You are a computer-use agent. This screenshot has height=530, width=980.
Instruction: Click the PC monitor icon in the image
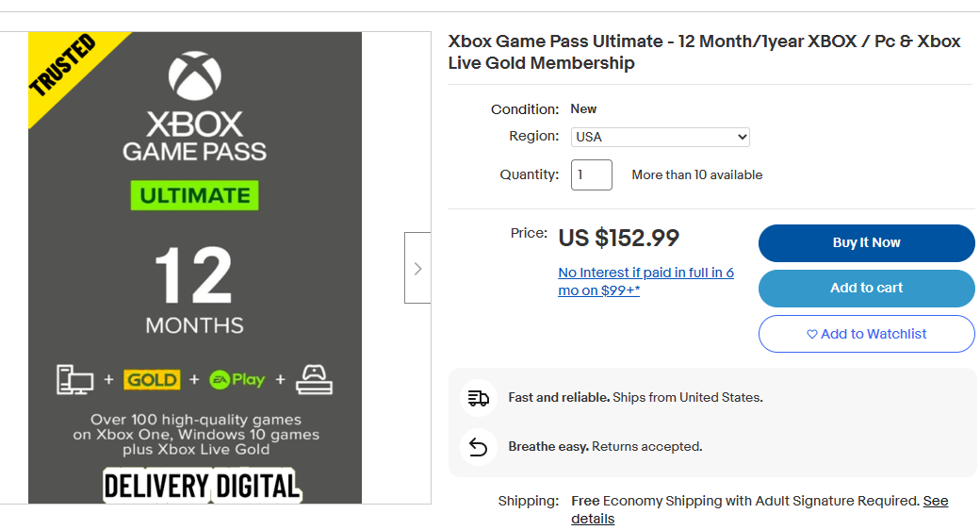pos(75,380)
